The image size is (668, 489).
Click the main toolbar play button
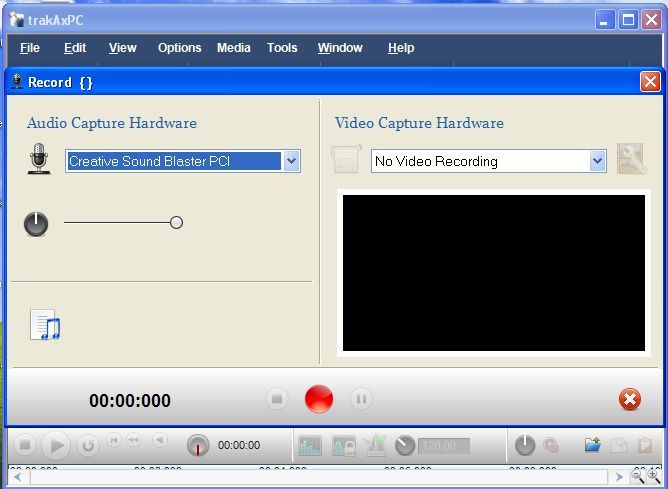tap(56, 445)
